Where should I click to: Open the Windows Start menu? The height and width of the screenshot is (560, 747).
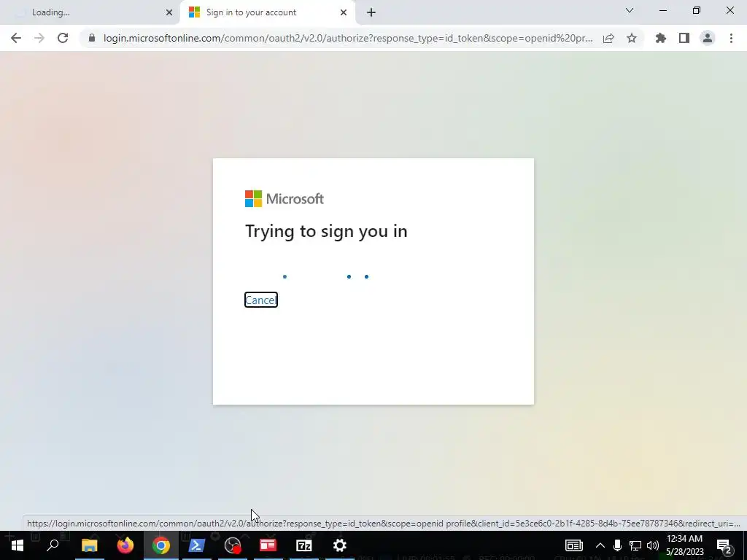[18, 545]
